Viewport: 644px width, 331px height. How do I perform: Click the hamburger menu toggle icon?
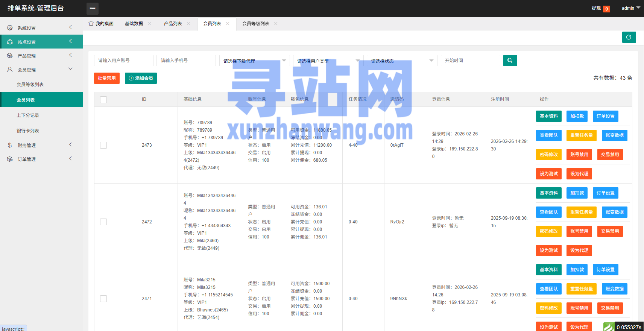[93, 8]
